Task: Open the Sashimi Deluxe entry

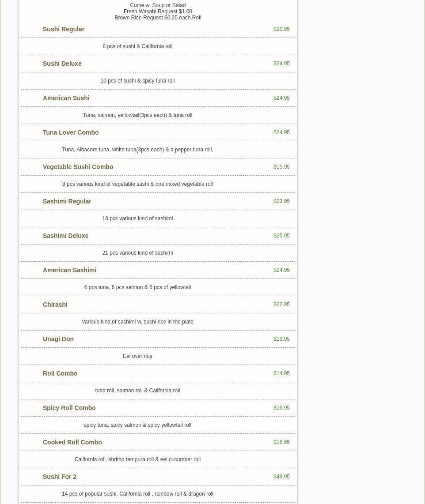Action: [x=66, y=236]
